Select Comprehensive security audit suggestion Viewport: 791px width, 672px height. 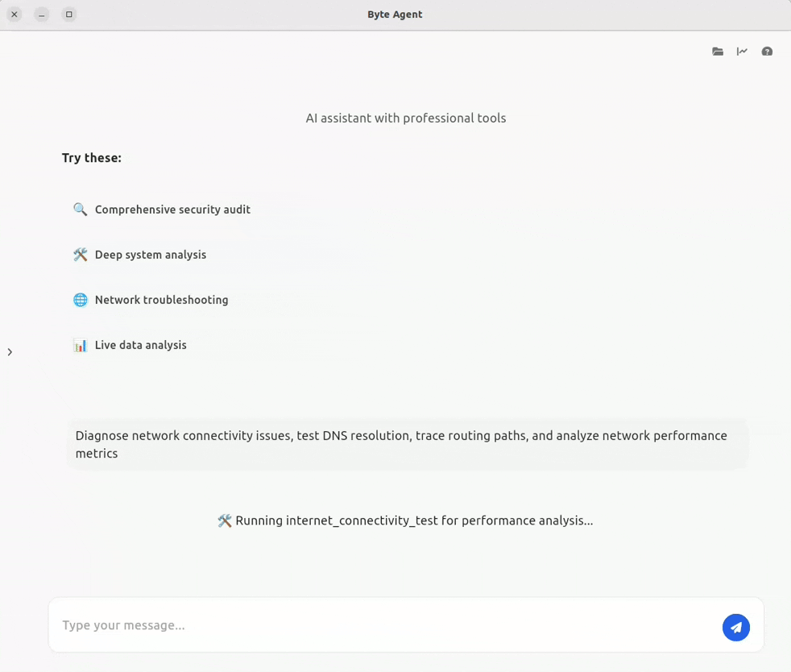[x=162, y=209]
